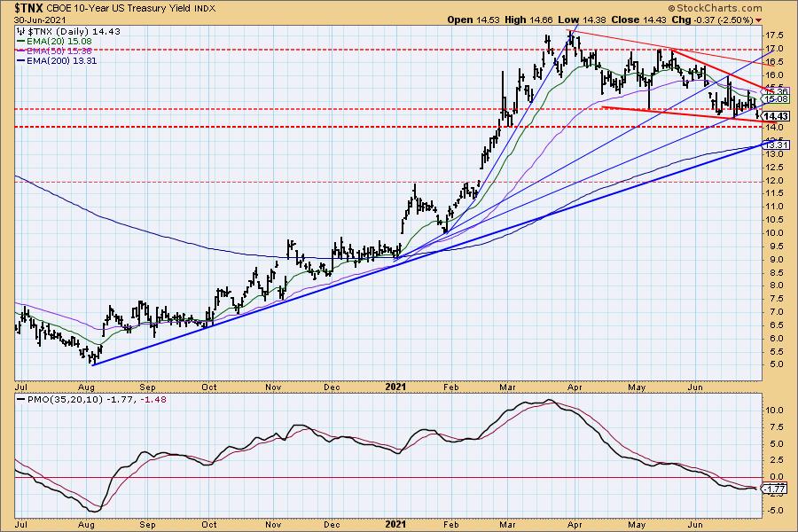Click the Nov label under the price chart

point(273,387)
